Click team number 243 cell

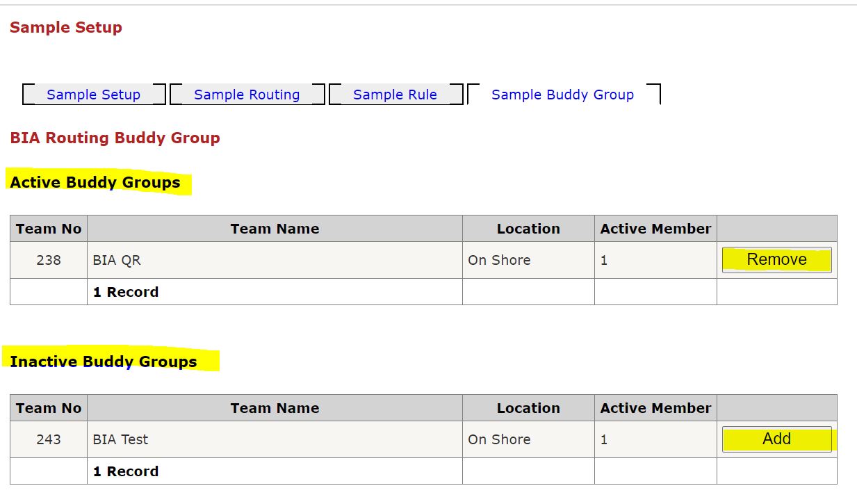[49, 439]
